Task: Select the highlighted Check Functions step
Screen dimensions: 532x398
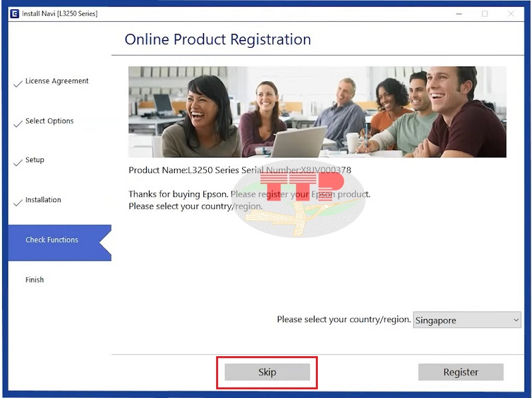Action: 60,243
